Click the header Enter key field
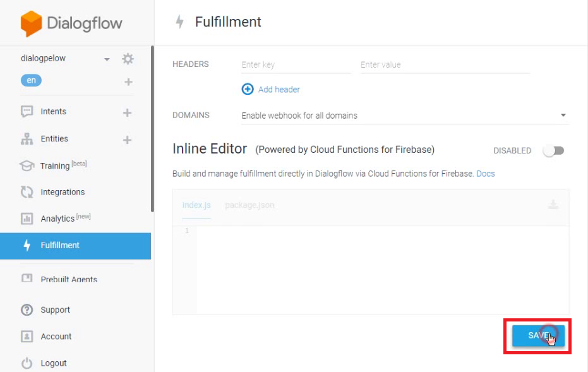 295,64
